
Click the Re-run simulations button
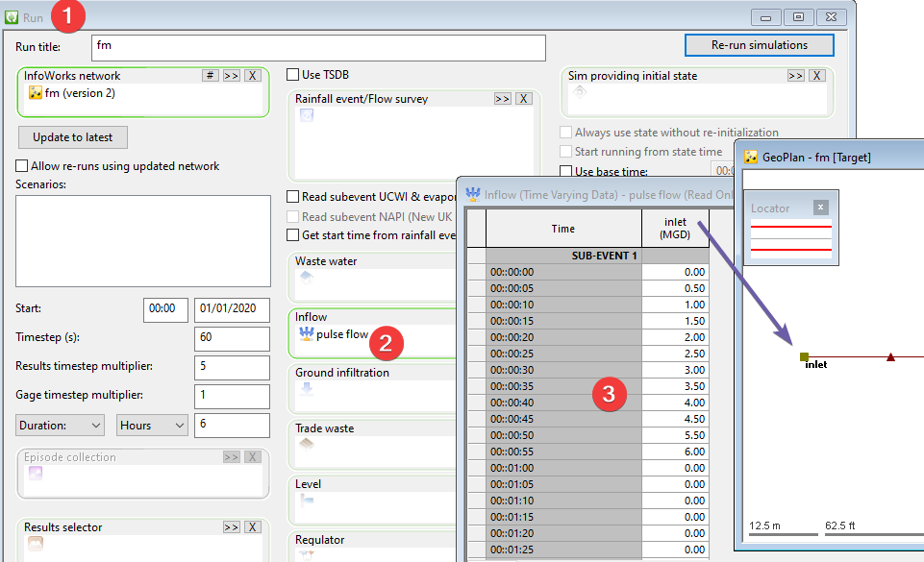click(x=759, y=44)
